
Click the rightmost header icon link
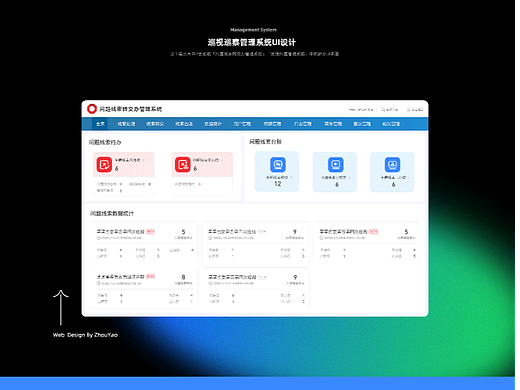(415, 110)
